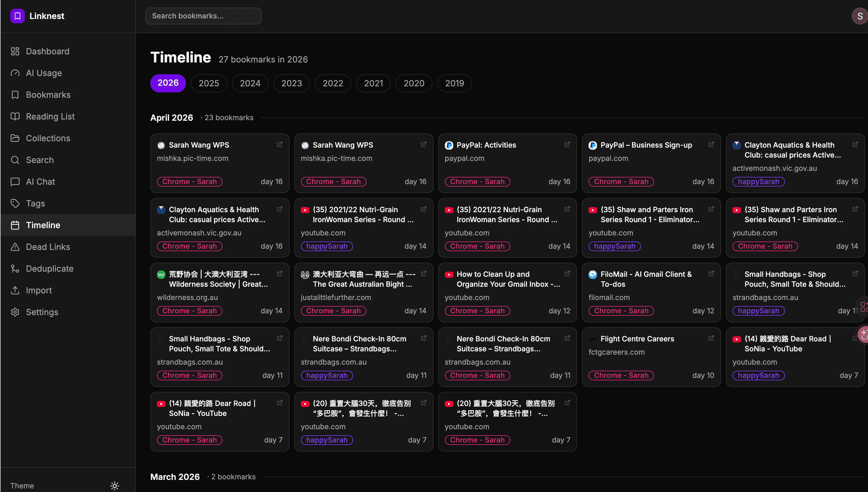This screenshot has height=492, width=868.
Task: Open the FiloMail - AI Gmail Client bookmark title
Action: [x=646, y=279]
